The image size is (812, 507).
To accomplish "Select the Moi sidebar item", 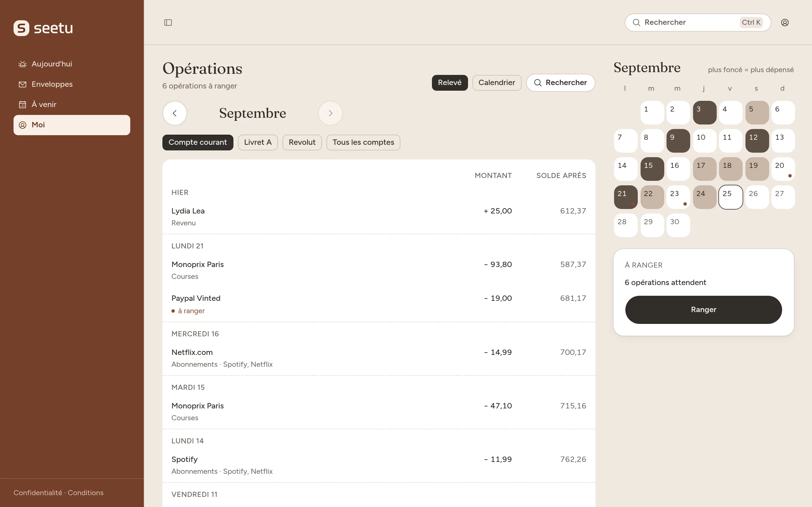I will 72,125.
